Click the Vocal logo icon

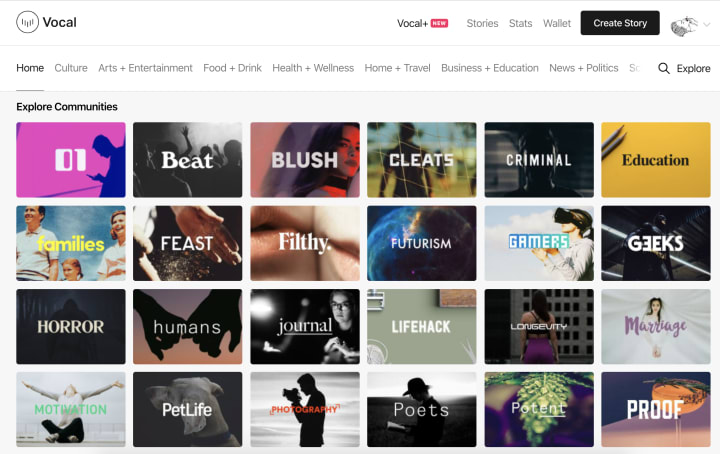coord(27,22)
